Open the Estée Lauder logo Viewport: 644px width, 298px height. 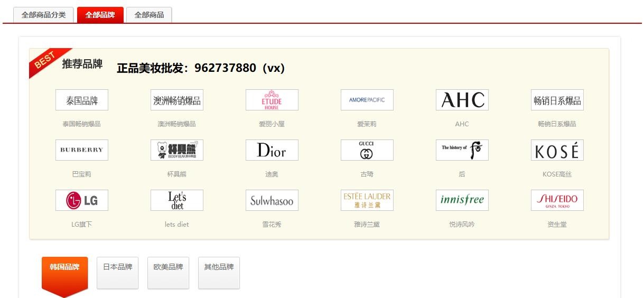[x=367, y=200]
